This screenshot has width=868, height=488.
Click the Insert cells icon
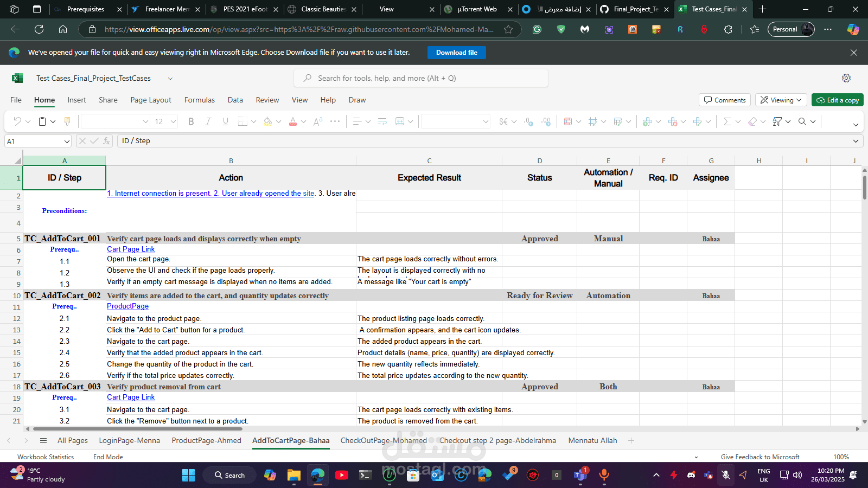pyautogui.click(x=647, y=121)
